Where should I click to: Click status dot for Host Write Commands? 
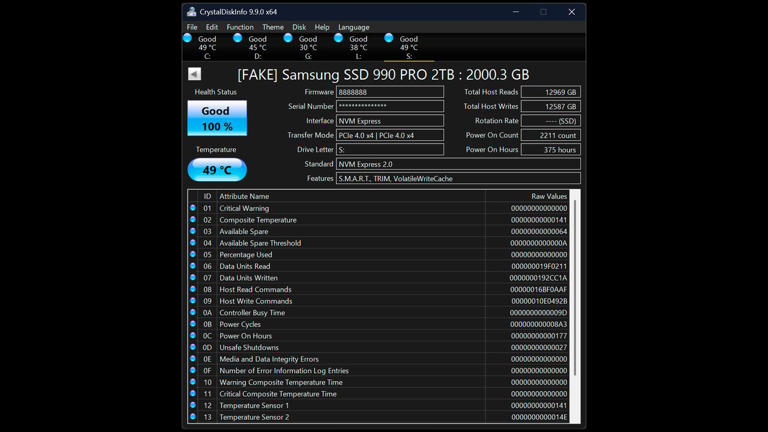pos(193,301)
